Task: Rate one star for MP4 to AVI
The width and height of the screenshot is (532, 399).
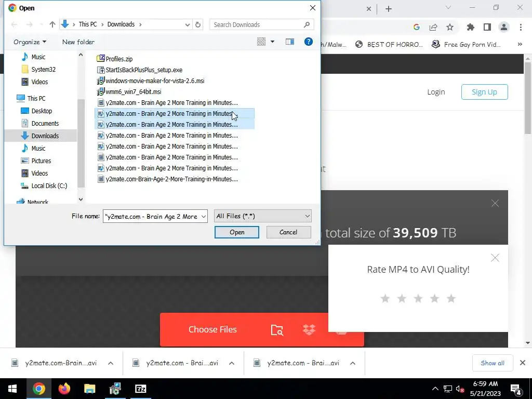Action: click(x=385, y=299)
